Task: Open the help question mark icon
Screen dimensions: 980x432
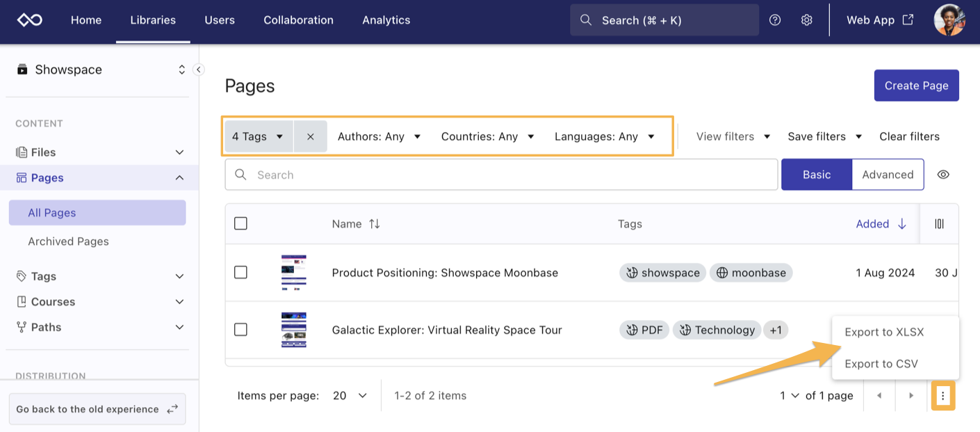Action: tap(775, 20)
